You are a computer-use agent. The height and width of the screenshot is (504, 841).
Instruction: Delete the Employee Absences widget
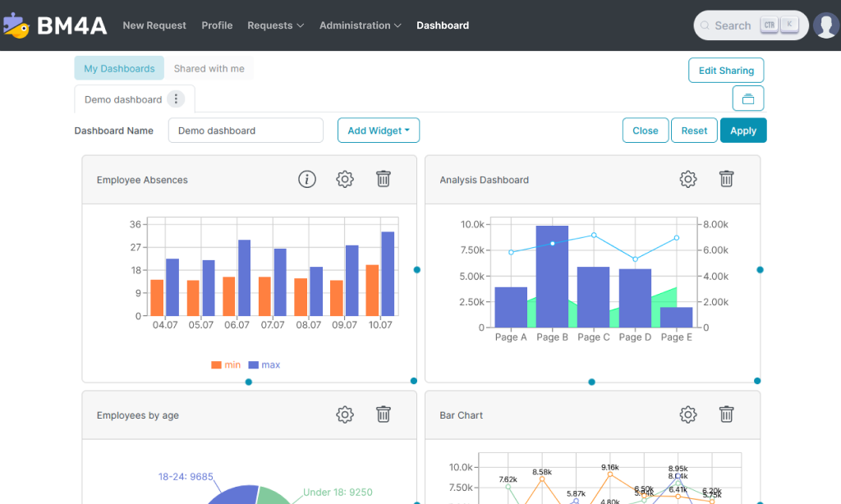(384, 179)
